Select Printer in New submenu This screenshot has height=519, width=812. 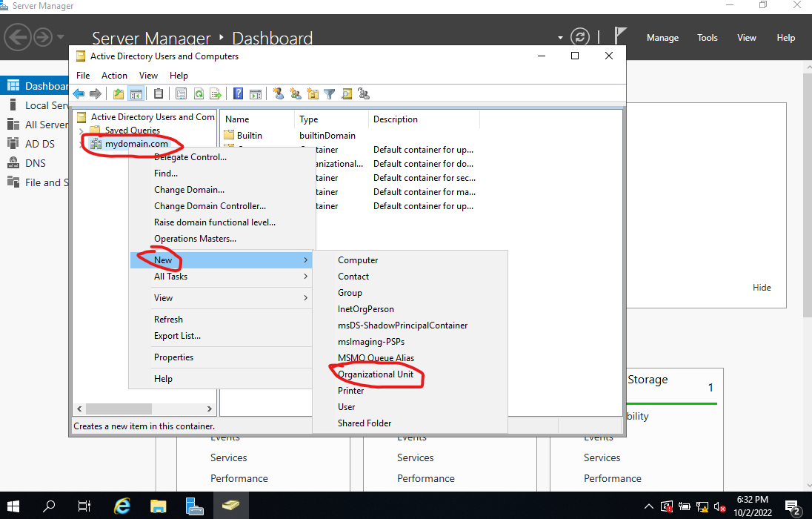click(x=410, y=391)
